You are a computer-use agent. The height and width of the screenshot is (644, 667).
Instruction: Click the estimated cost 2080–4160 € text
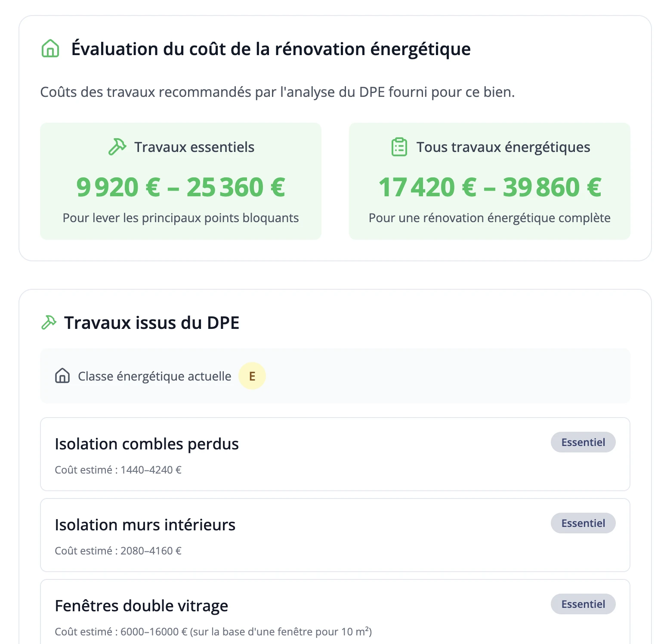[x=118, y=551]
